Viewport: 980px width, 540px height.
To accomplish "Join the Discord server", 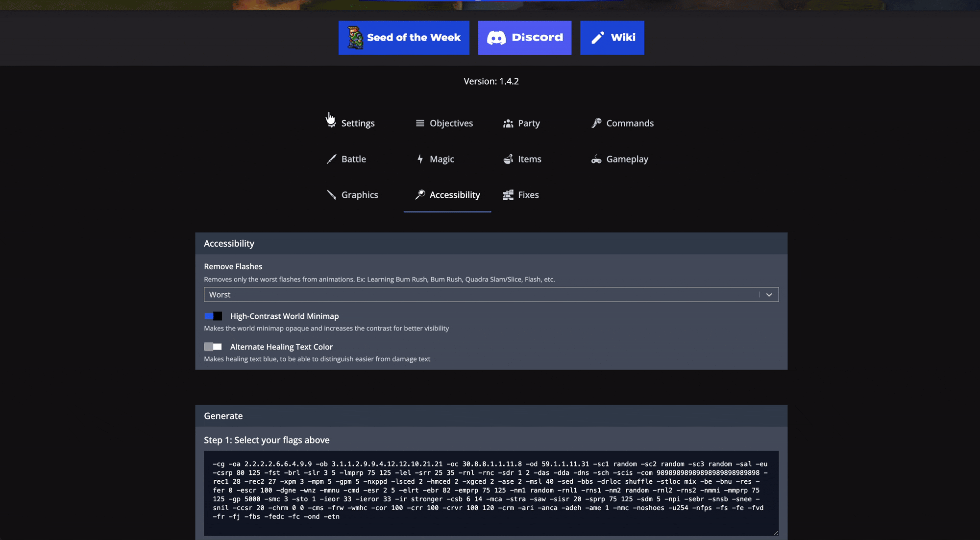I will click(524, 37).
